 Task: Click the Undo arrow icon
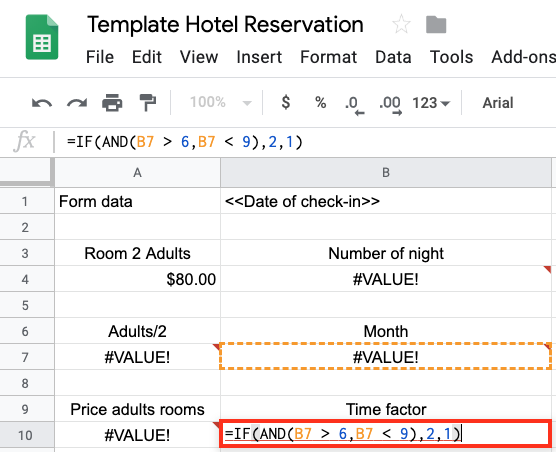coord(42,103)
